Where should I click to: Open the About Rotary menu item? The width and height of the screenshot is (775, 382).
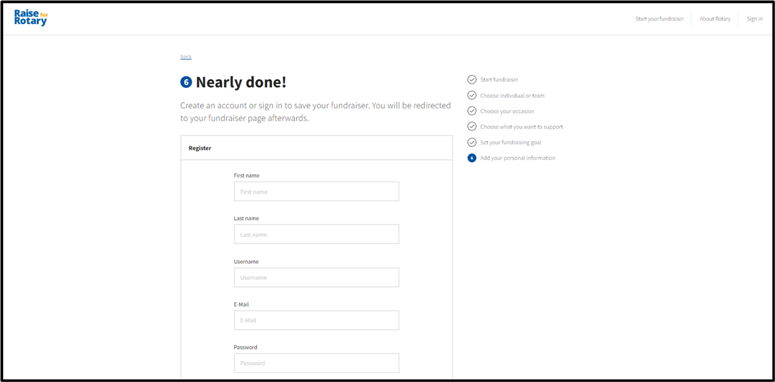[x=715, y=19]
